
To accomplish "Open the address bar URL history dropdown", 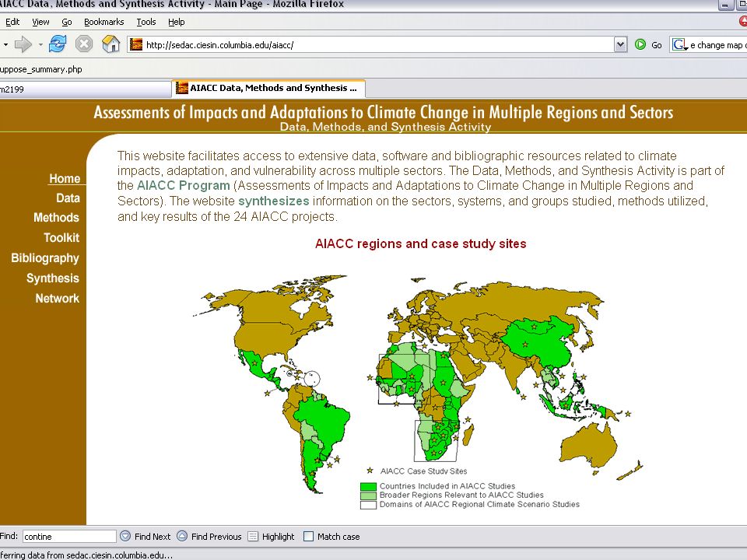I will [620, 45].
